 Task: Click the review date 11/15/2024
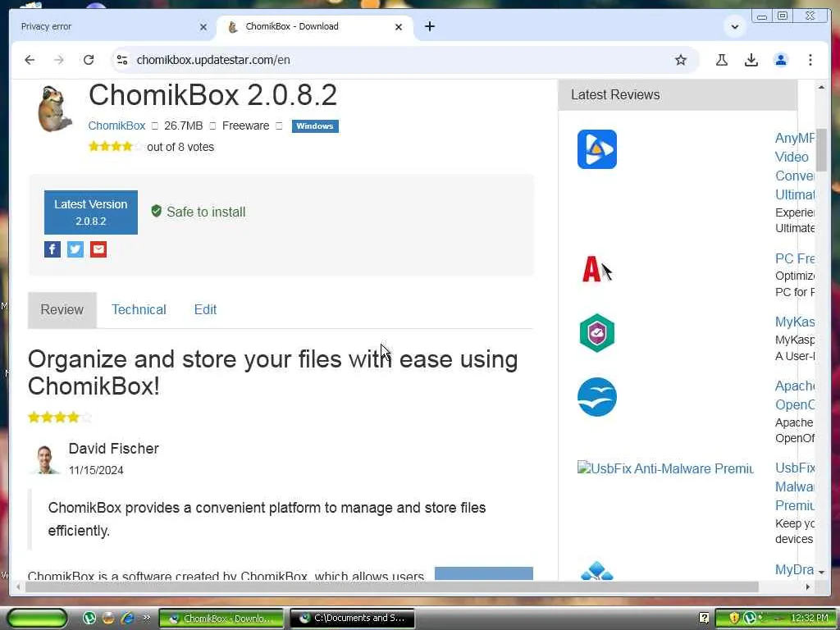96,470
